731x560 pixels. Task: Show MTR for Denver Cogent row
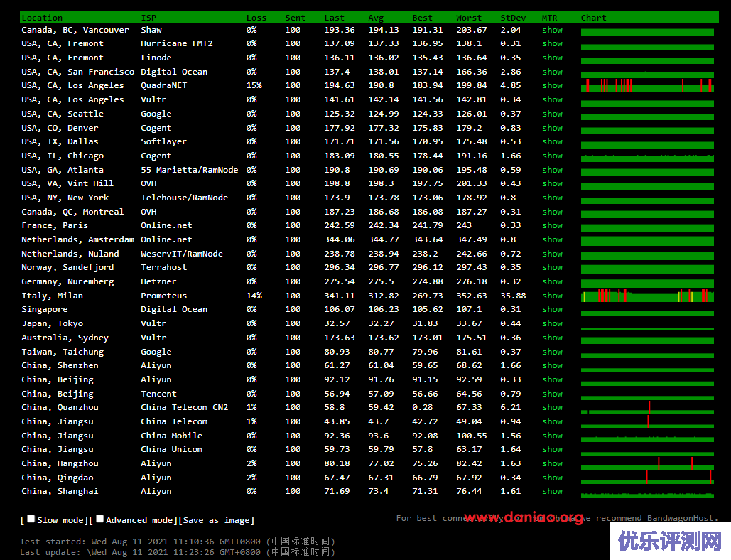click(x=553, y=128)
